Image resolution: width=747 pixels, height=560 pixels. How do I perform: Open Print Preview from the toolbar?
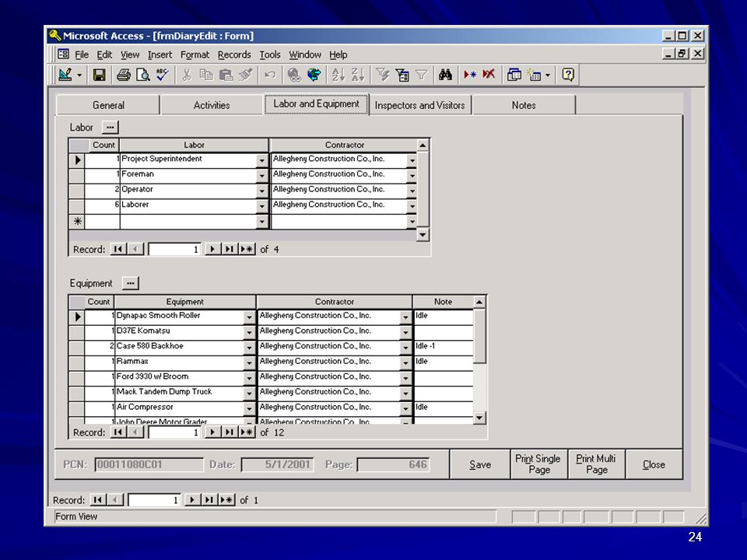point(143,75)
